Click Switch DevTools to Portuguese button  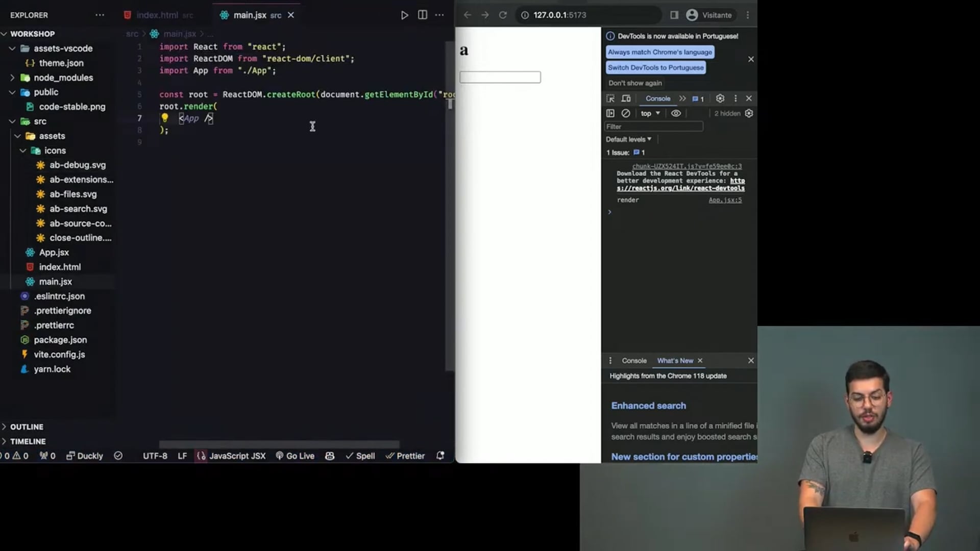coord(655,67)
